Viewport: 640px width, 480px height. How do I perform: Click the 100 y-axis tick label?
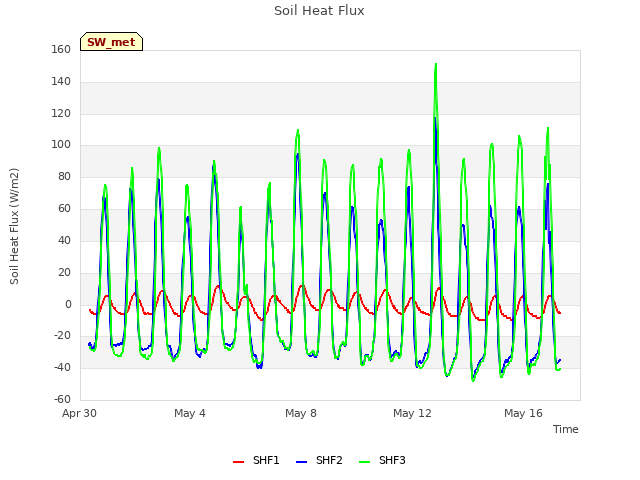[x=61, y=145]
